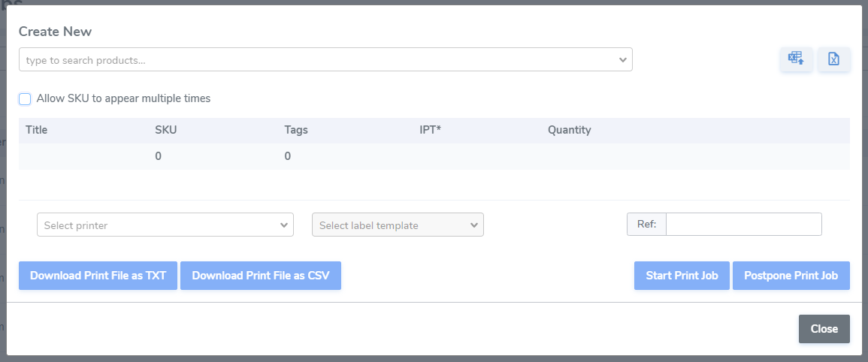
Task: Click the Excel upload import icon
Action: pos(797,59)
